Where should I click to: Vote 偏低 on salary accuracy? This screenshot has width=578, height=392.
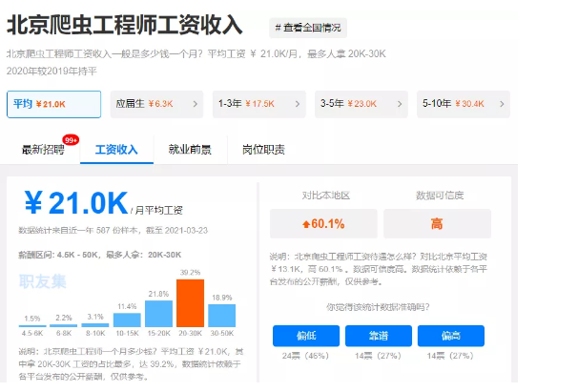pyautogui.click(x=305, y=336)
